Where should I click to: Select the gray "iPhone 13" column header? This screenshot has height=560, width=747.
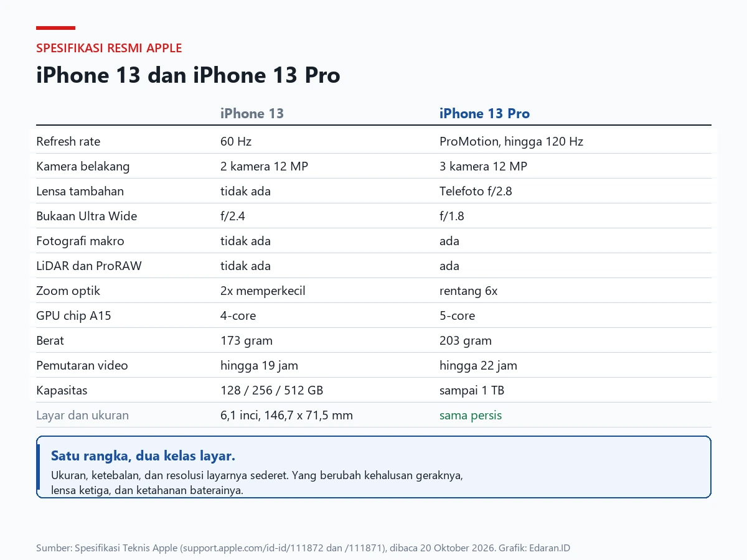pyautogui.click(x=252, y=113)
